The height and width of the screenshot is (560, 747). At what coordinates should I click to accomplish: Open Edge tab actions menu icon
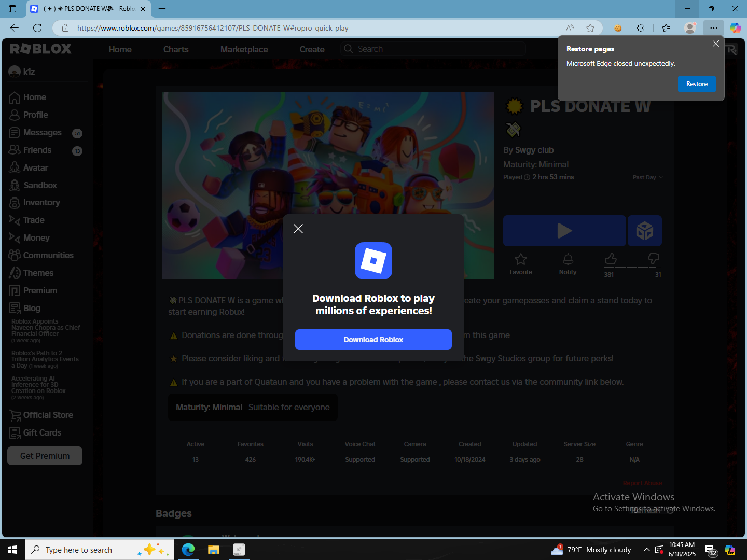[12, 9]
